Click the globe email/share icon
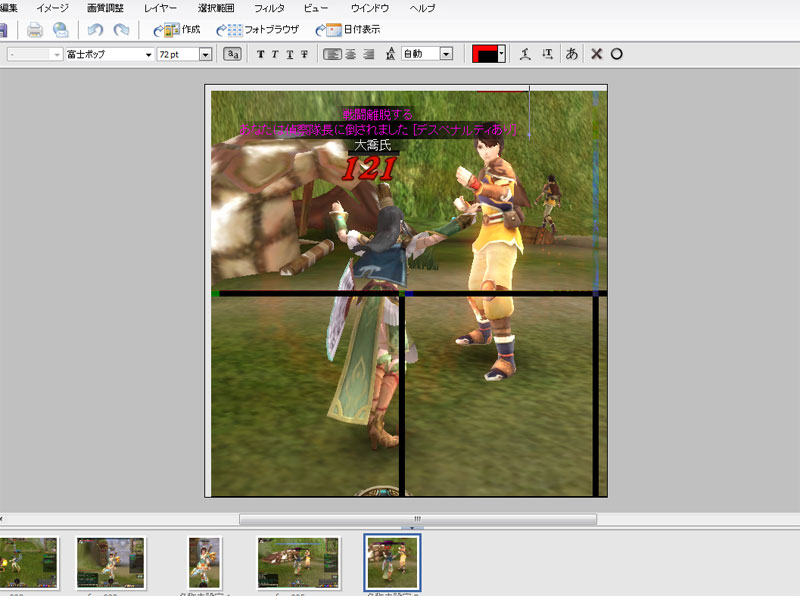The height and width of the screenshot is (596, 800). coord(61,30)
